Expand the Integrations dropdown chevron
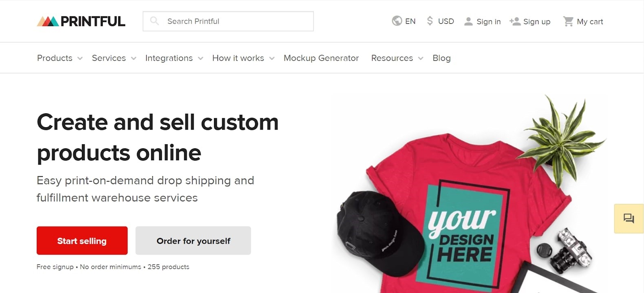 click(201, 58)
